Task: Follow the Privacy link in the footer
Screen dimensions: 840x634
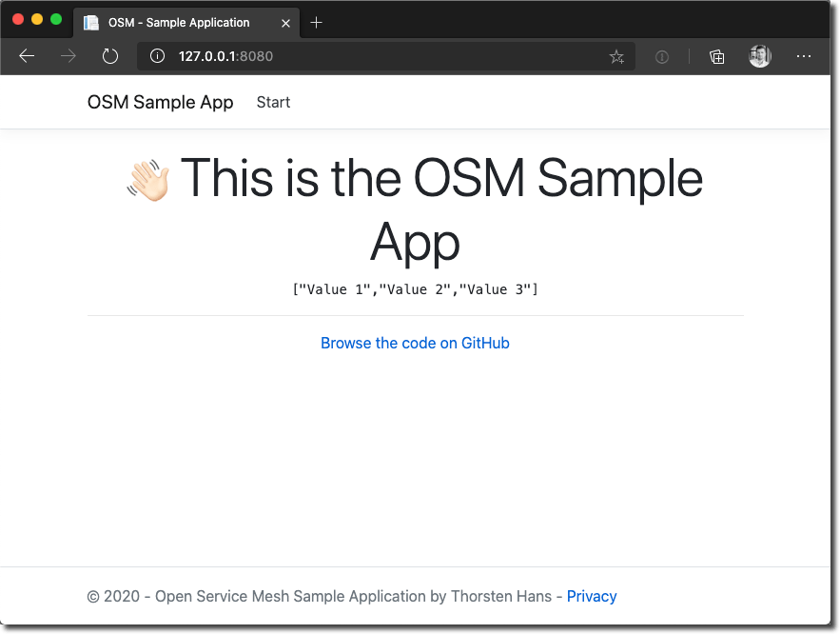Action: [x=592, y=596]
